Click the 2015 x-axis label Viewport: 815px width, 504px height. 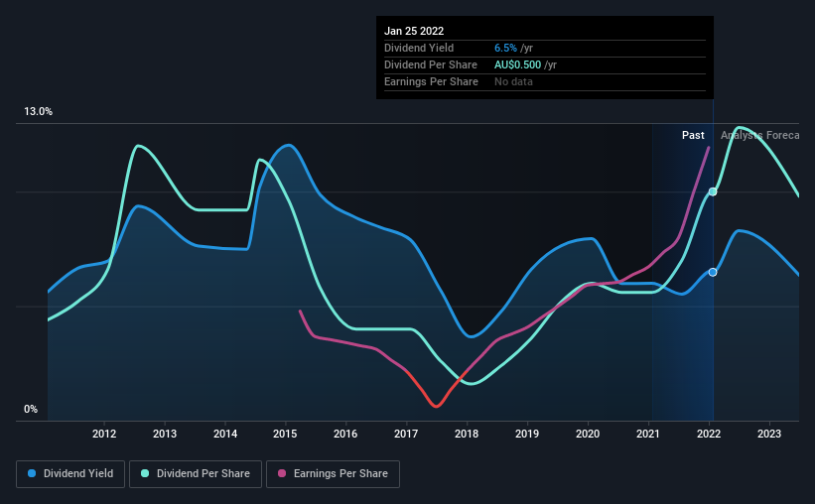click(285, 434)
